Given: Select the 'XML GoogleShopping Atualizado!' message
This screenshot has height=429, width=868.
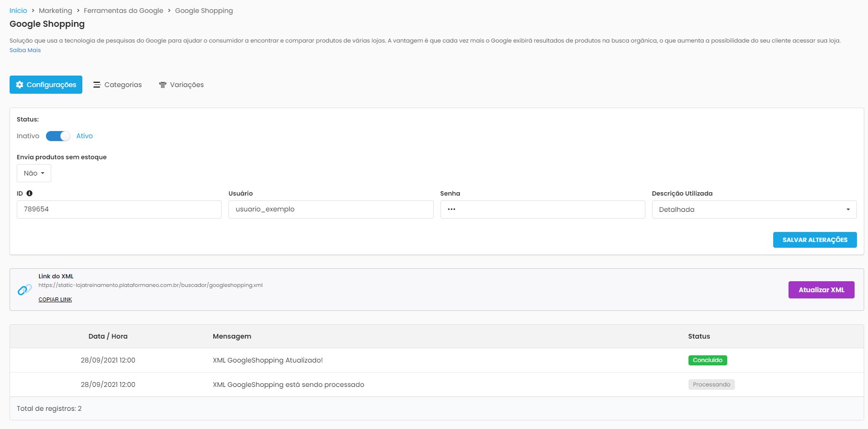Looking at the screenshot, I should [x=268, y=360].
